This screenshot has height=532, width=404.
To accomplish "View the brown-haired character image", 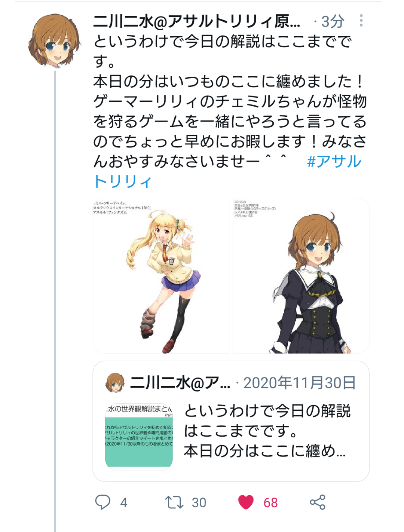I will (301, 276).
